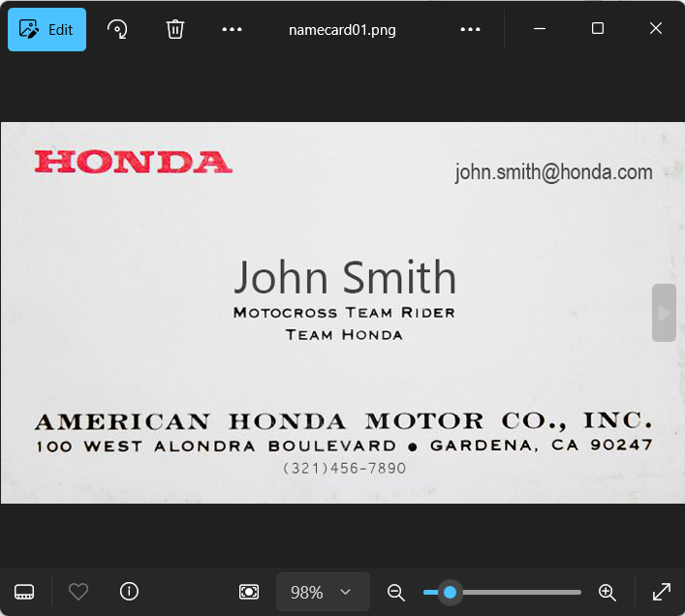685x616 pixels.
Task: Zoom in with plus magnifier
Action: (x=607, y=593)
